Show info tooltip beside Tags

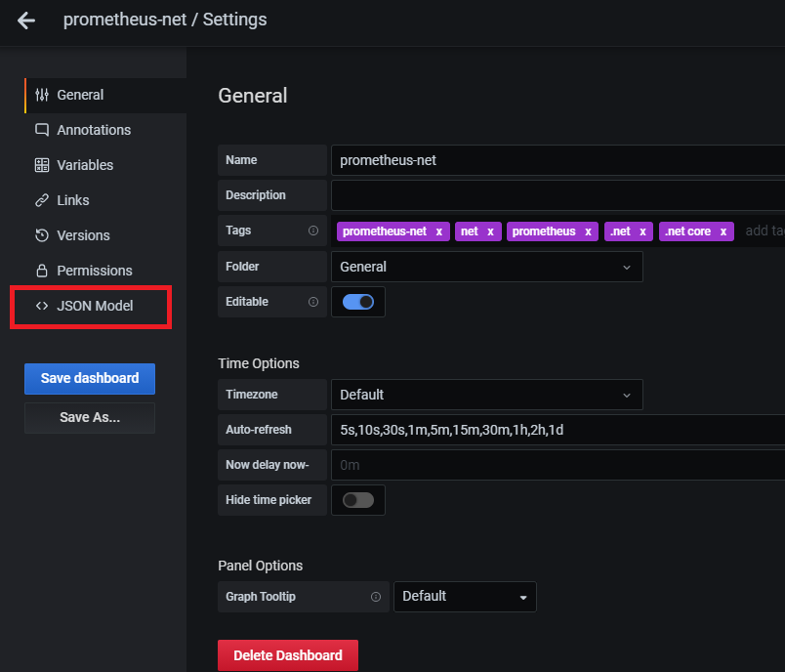[313, 231]
